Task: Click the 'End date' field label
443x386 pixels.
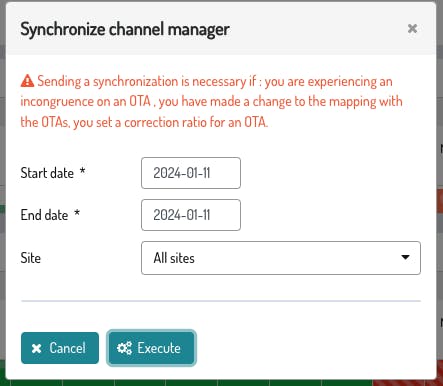Action: (44, 215)
